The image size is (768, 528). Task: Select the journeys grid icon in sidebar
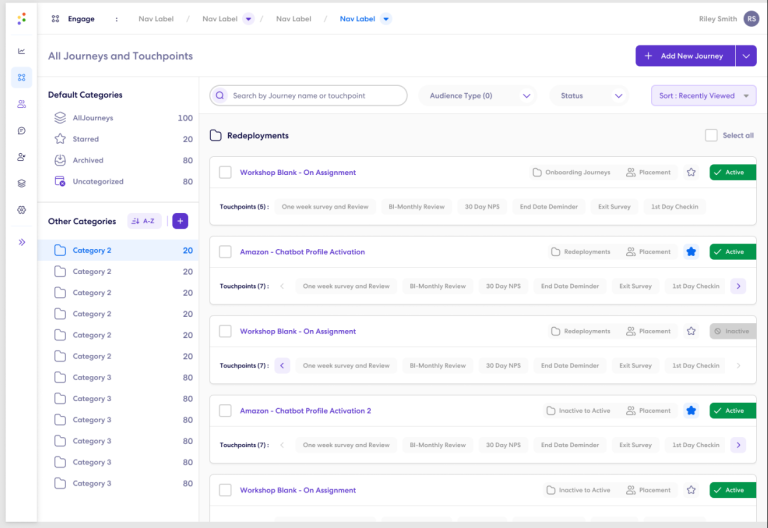[x=22, y=77]
